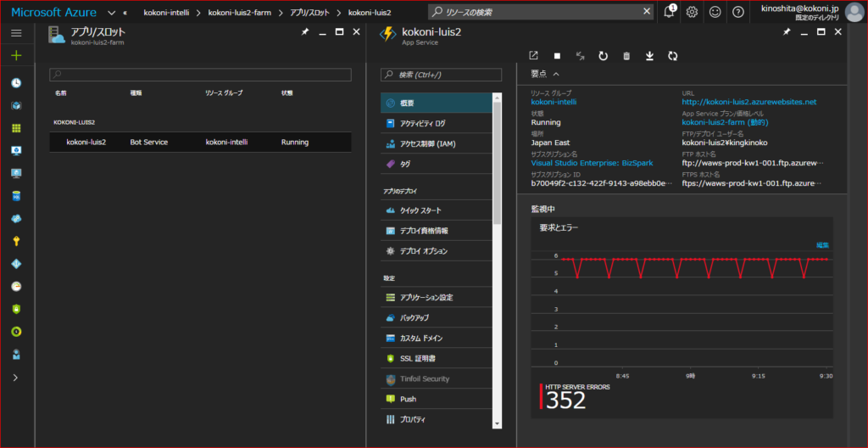Click the Swap arrows toolbar icon
The height and width of the screenshot is (448, 868).
pos(580,55)
